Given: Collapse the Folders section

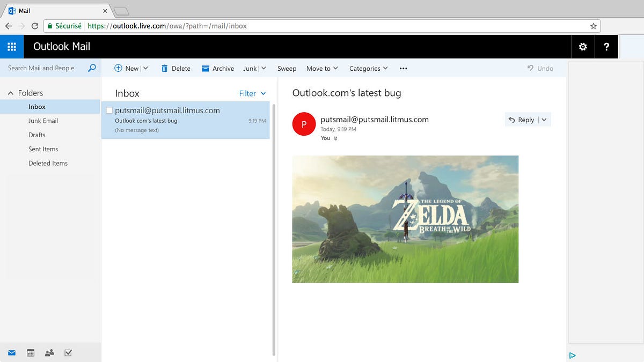Looking at the screenshot, I should 10,93.
